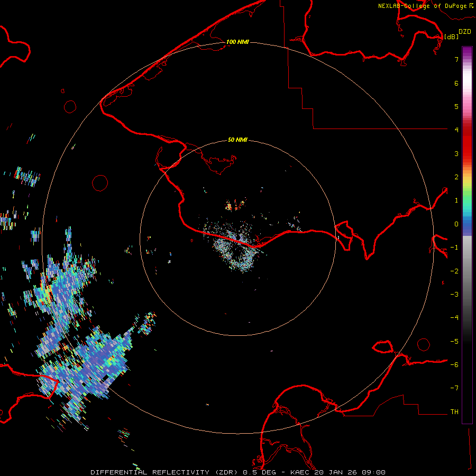Select the 0 dB tick on the scale
This screenshot has height=476, width=476.
(456, 224)
